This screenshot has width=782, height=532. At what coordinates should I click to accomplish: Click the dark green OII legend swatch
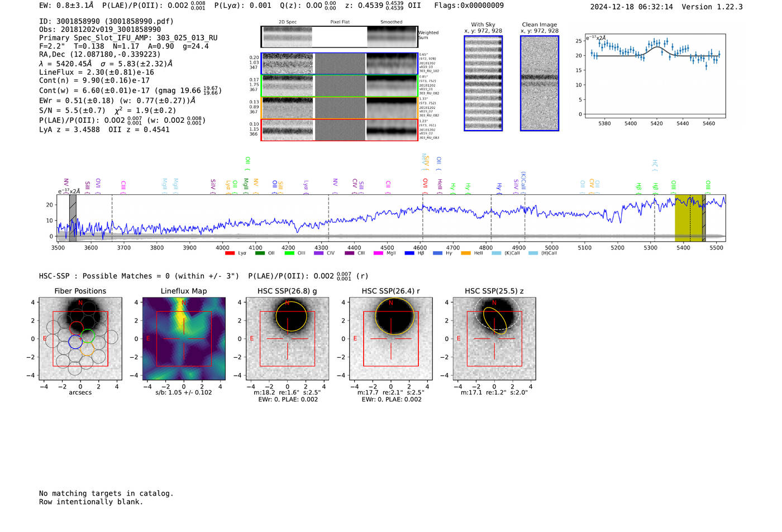pos(259,253)
